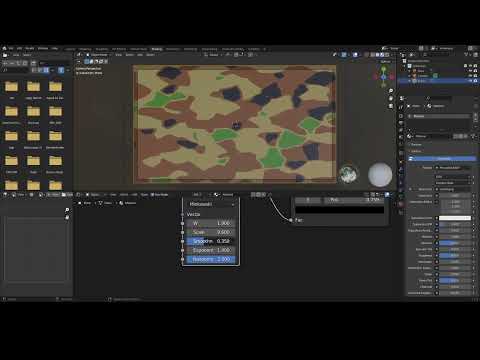The image size is (480, 360).
Task: Click the Exponent field on the Voronoi node
Action: click(211, 250)
